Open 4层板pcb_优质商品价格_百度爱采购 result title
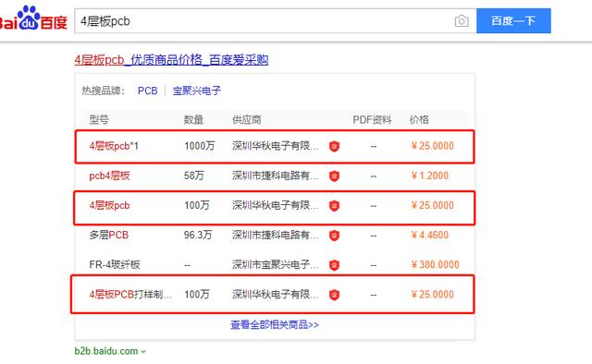Screen dimensions: 592x364 click(171, 60)
